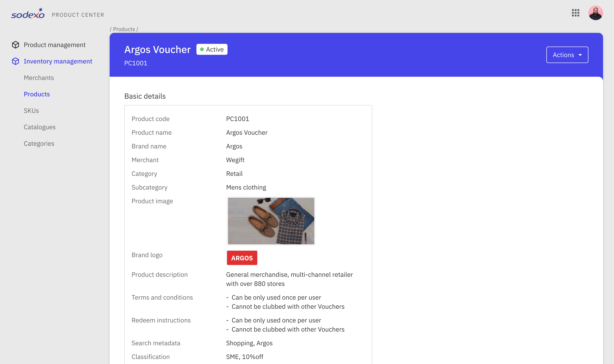This screenshot has height=364, width=614.
Task: Click the Actions dropdown caret arrow
Action: 580,55
